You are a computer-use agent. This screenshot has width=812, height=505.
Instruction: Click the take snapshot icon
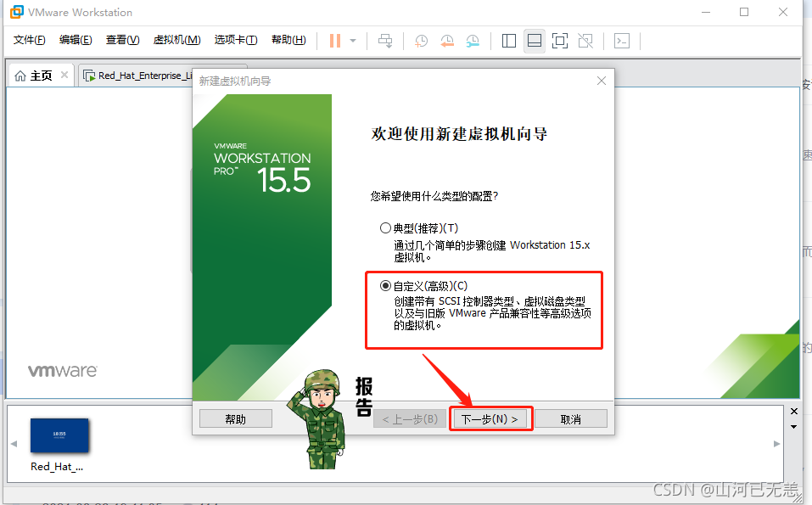[421, 41]
